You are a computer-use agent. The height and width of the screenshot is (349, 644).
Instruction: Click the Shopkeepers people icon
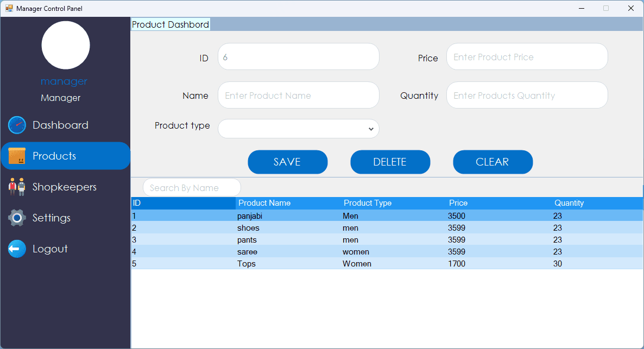pos(17,187)
